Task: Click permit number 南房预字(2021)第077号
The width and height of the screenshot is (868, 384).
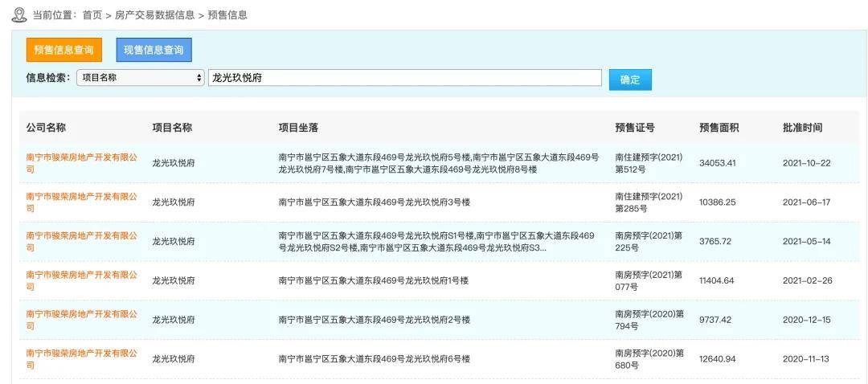Action: (649, 281)
